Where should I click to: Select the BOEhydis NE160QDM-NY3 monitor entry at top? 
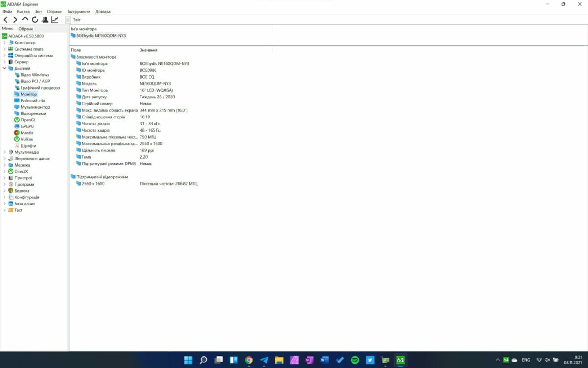coord(98,36)
